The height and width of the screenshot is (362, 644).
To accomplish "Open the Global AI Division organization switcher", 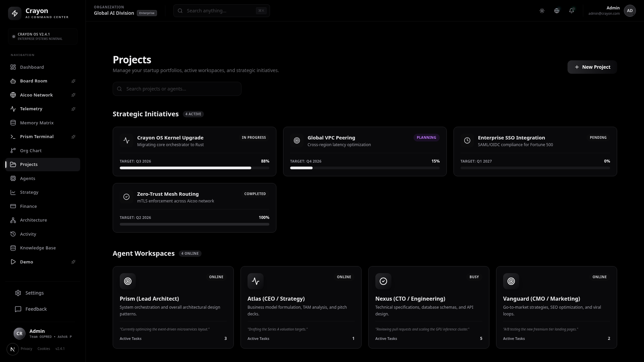I will coord(125,10).
